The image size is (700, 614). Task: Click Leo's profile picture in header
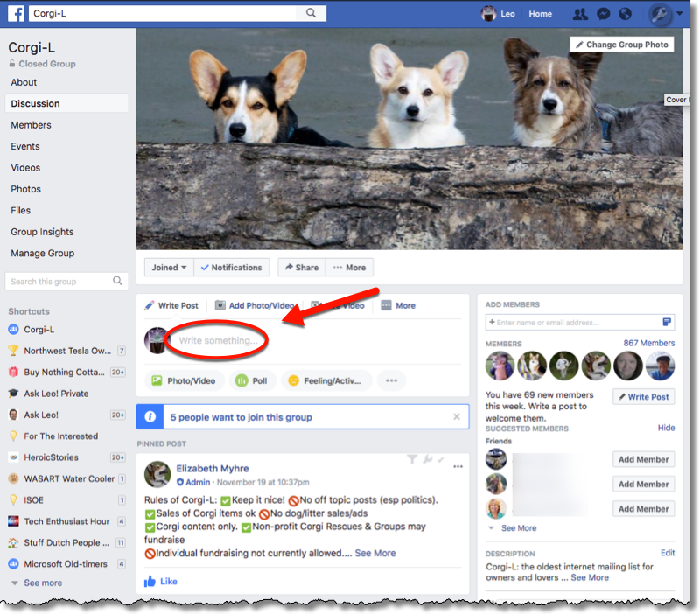[x=489, y=14]
